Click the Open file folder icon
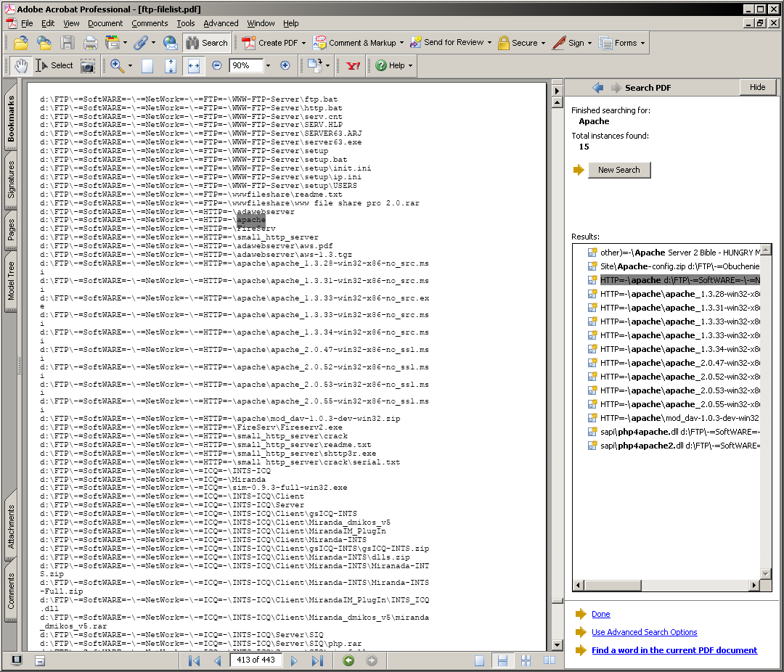The width and height of the screenshot is (784, 672). (x=21, y=43)
